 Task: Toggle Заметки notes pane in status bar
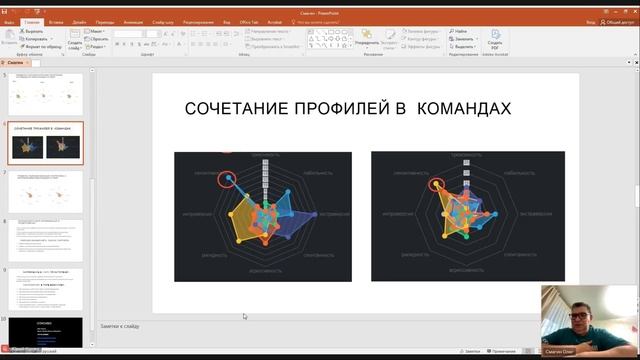[x=470, y=351]
